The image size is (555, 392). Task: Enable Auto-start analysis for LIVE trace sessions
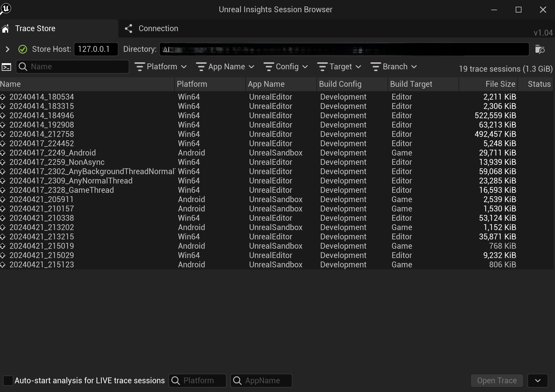[x=8, y=380]
